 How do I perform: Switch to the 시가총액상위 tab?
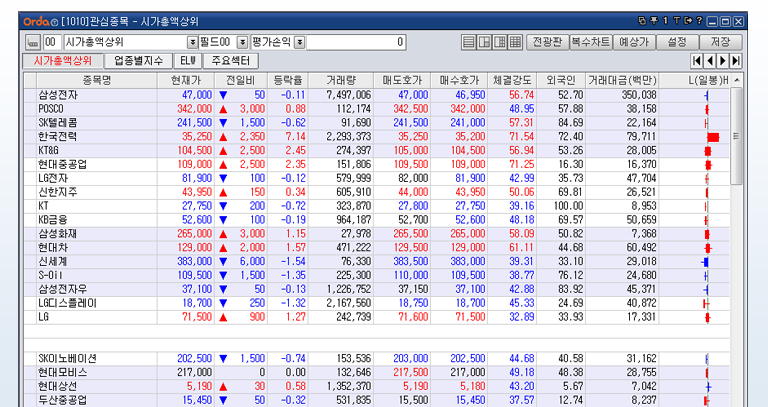pos(63,61)
